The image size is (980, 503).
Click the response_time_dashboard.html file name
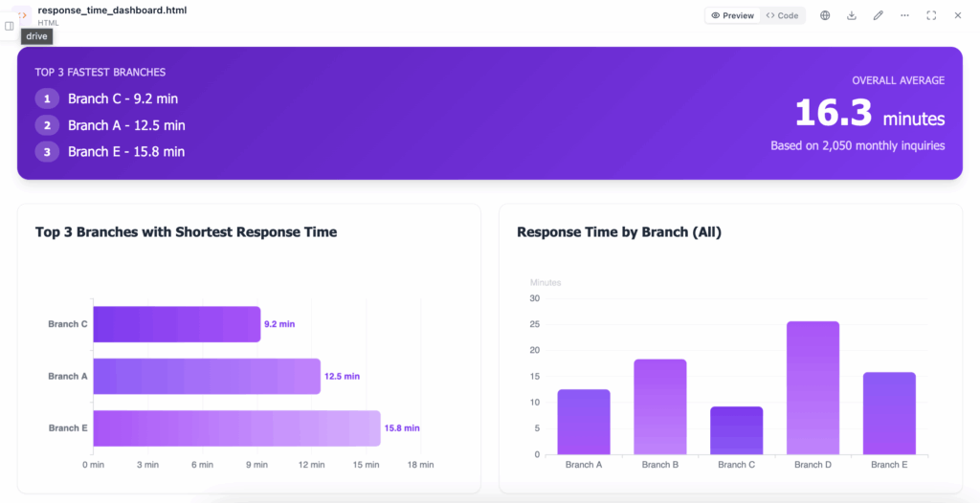coord(112,11)
